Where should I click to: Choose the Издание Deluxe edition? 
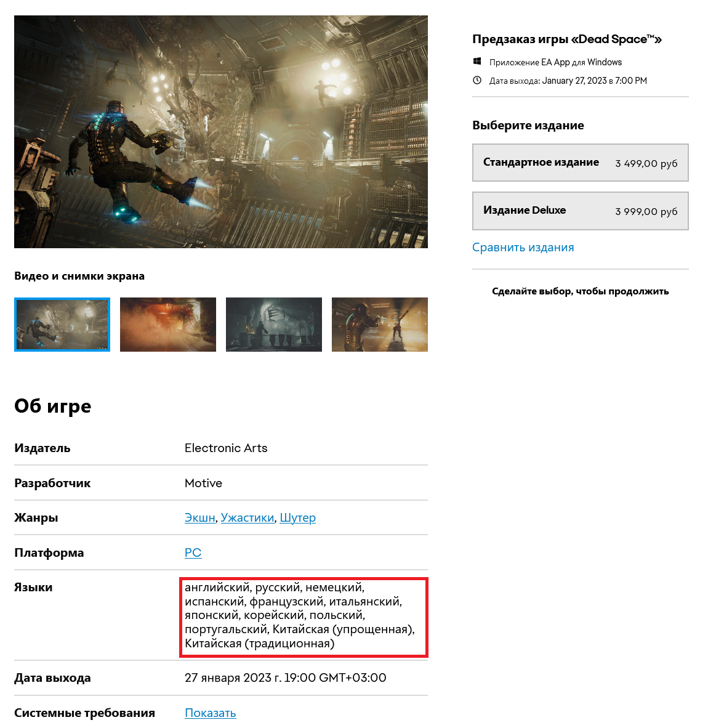click(581, 211)
